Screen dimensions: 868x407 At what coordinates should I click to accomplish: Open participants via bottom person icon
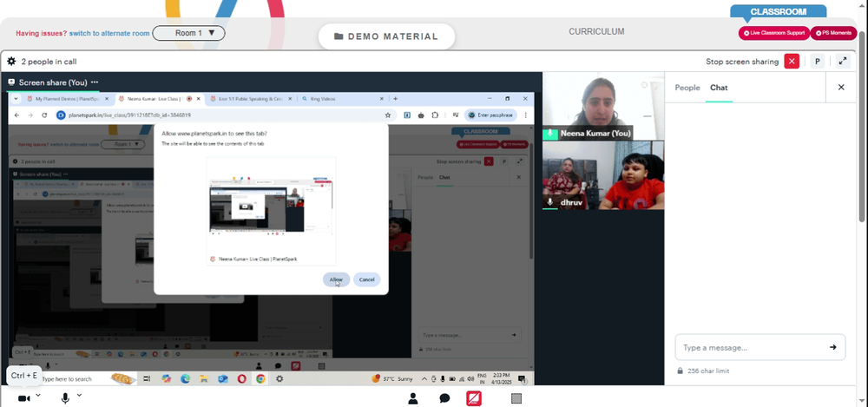coord(413,398)
